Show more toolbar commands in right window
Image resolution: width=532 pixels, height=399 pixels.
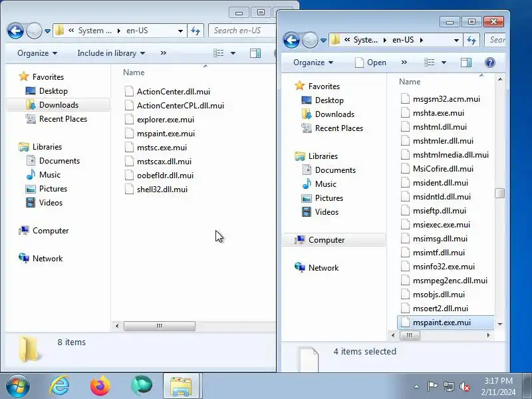click(404, 63)
